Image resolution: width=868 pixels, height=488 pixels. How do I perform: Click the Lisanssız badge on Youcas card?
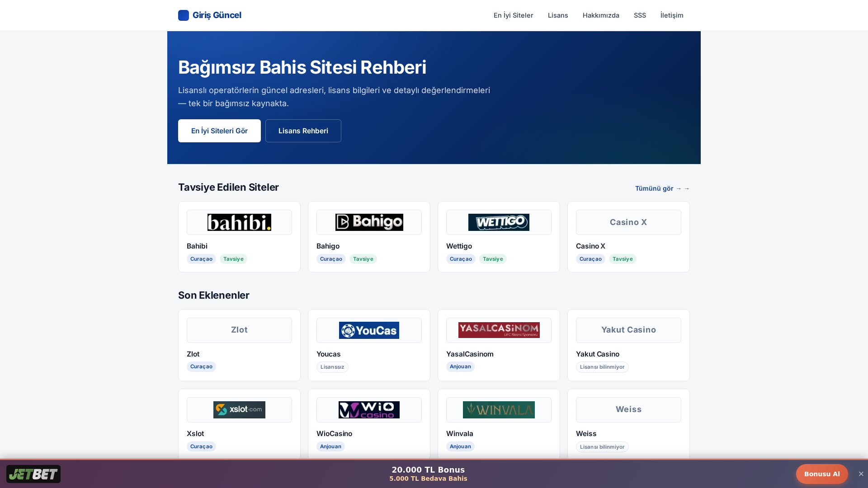332,367
